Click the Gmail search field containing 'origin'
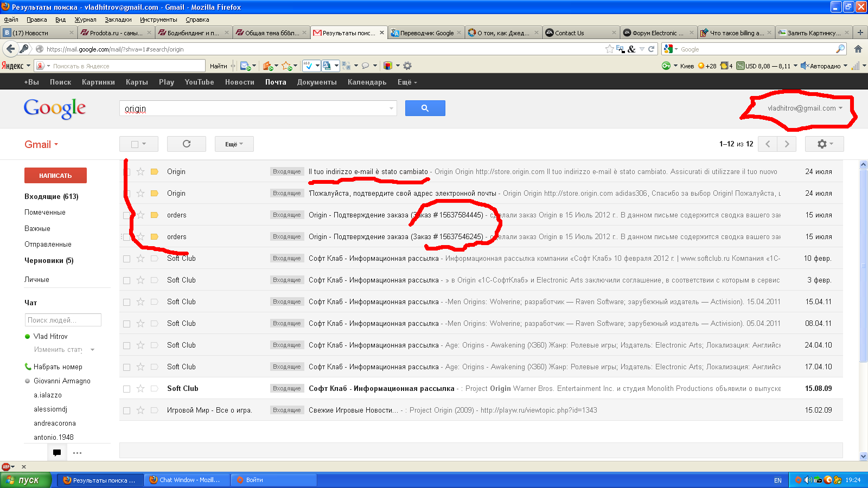868x488 pixels. click(x=258, y=108)
